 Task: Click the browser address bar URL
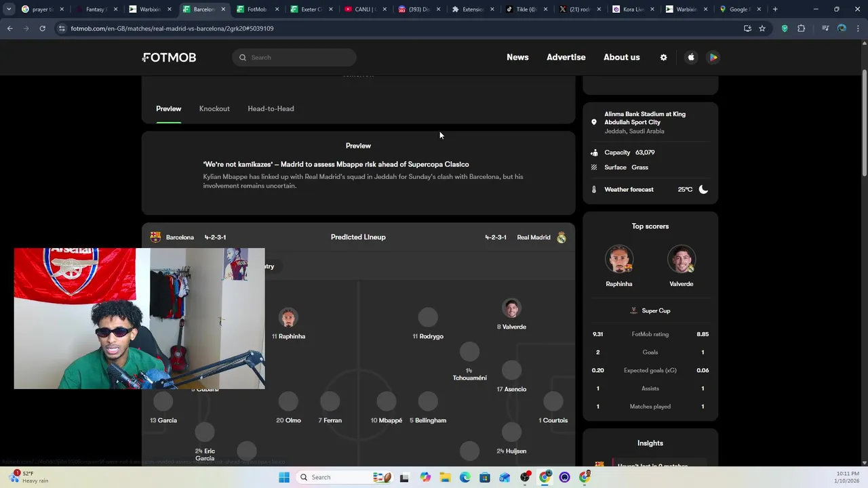(172, 28)
